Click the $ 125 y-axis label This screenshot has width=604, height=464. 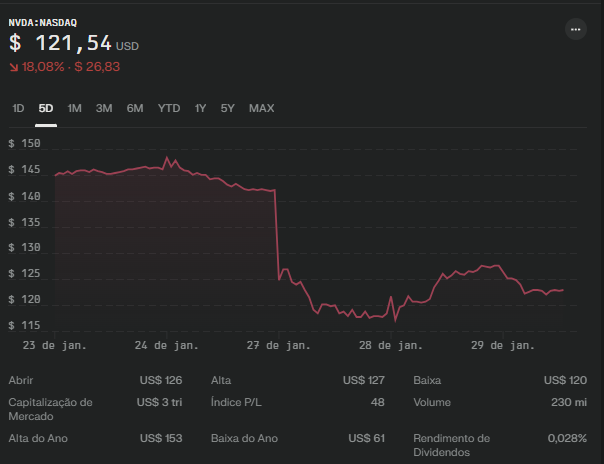[x=24, y=274]
